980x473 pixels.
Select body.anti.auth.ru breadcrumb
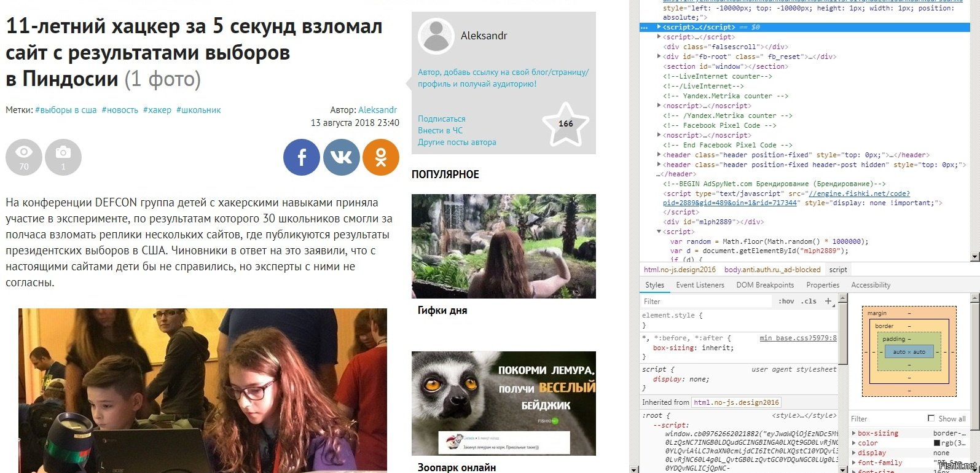click(772, 270)
